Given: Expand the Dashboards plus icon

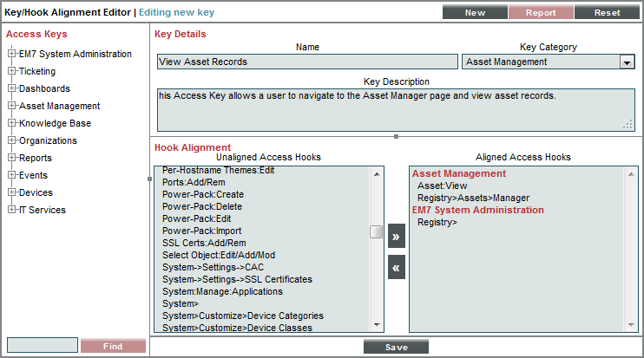Looking at the screenshot, I should pos(12,88).
